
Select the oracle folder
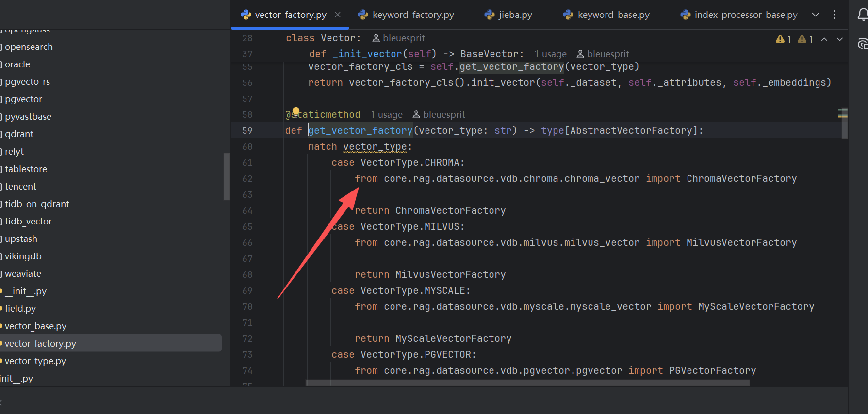[x=17, y=64]
